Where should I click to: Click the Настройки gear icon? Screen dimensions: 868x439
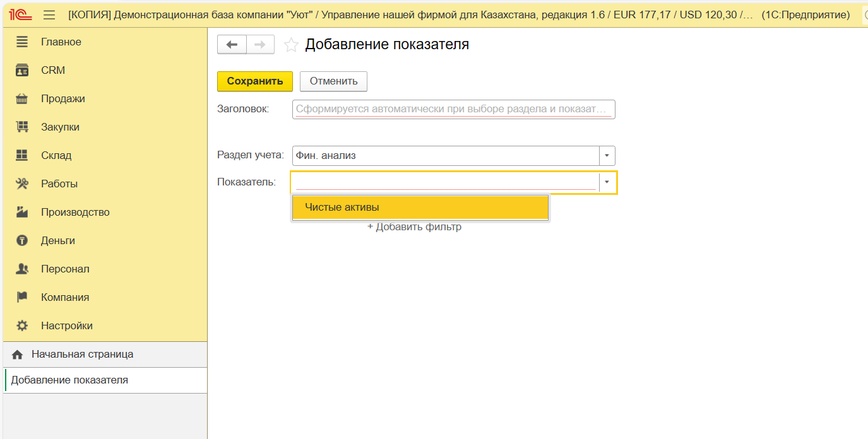click(x=22, y=325)
